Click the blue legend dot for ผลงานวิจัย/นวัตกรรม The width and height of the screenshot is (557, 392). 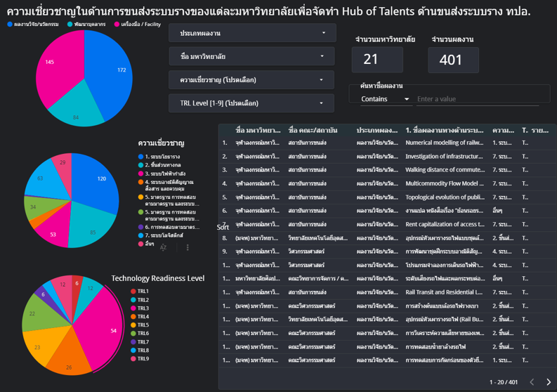pyautogui.click(x=10, y=25)
